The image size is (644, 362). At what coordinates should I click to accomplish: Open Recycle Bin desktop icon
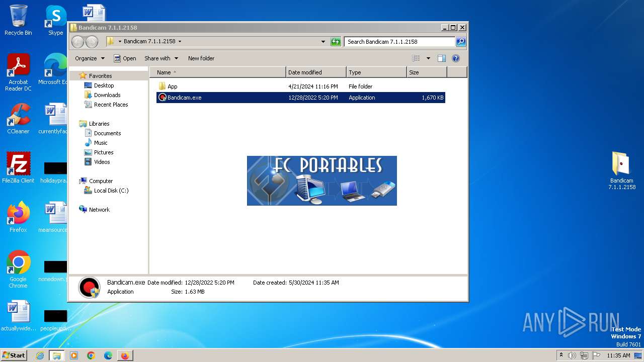[x=18, y=20]
